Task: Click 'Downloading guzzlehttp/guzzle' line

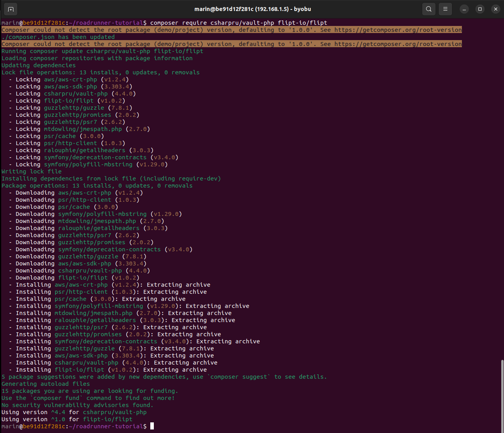Action: coord(78,256)
